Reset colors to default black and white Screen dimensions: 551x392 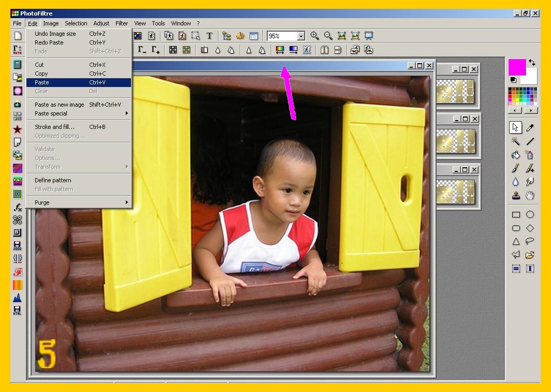[513, 80]
